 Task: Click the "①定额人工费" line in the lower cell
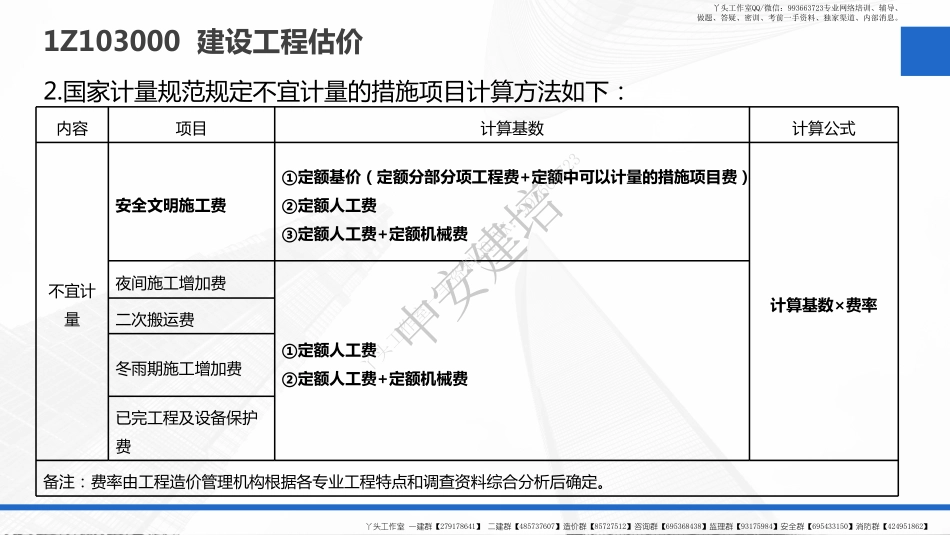[329, 350]
